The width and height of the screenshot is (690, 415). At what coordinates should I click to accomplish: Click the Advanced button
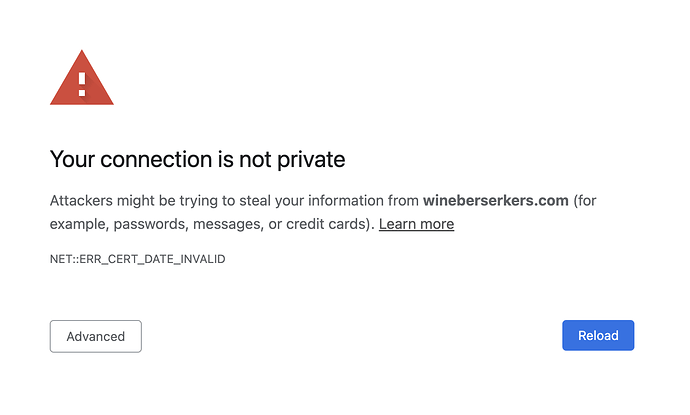(x=95, y=336)
